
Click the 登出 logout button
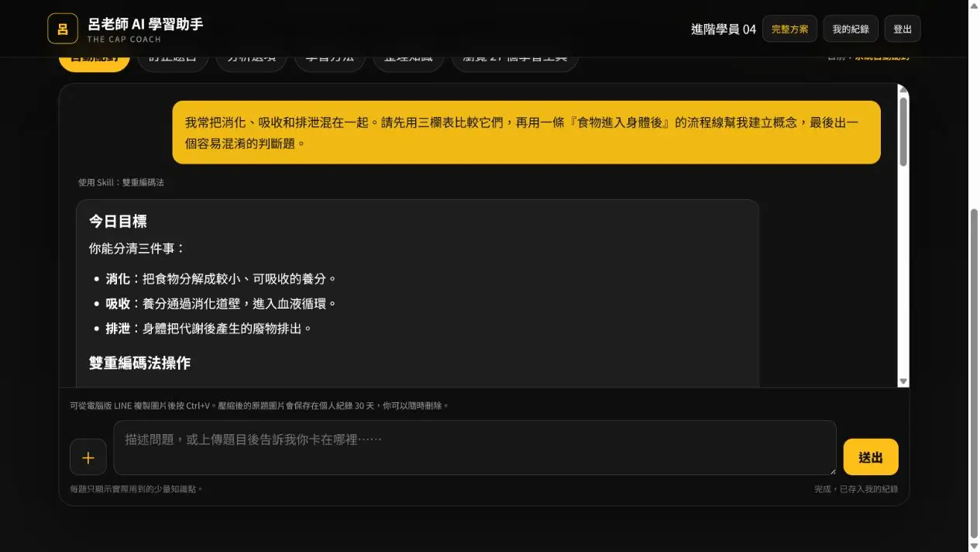[903, 29]
